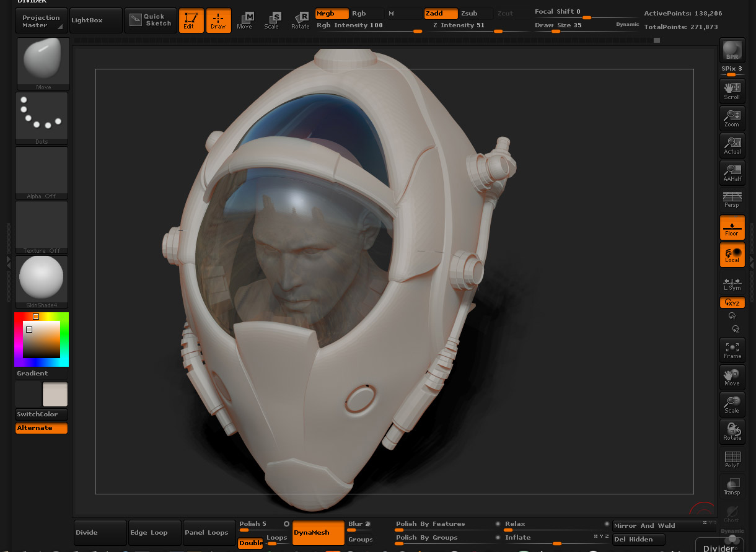The width and height of the screenshot is (756, 552).
Task: Click the right shelf Move icon
Action: pyautogui.click(x=732, y=377)
